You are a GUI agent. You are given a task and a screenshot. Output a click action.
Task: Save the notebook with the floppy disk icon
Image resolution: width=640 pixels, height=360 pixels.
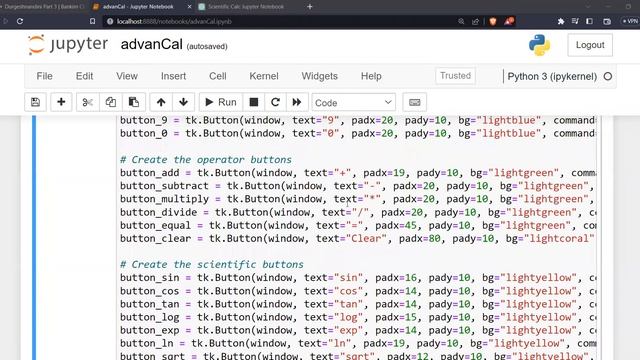[36, 102]
